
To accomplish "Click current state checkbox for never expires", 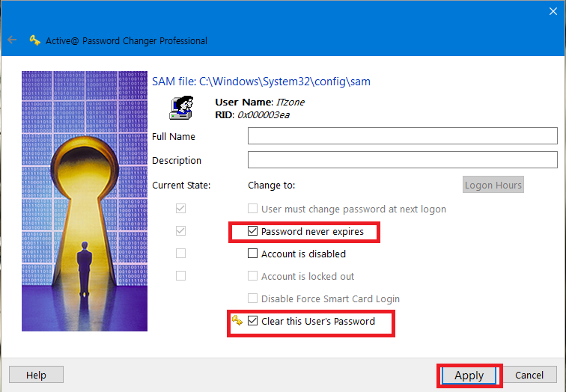I will (x=181, y=231).
